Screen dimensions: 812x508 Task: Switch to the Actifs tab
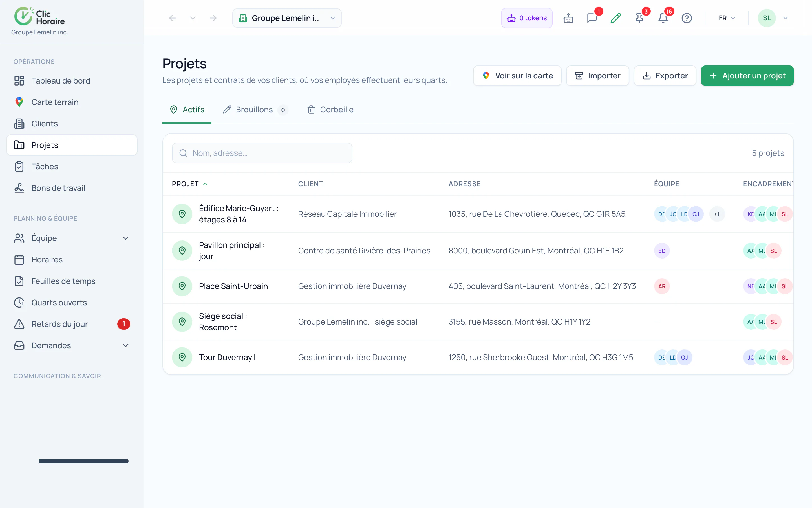click(187, 110)
